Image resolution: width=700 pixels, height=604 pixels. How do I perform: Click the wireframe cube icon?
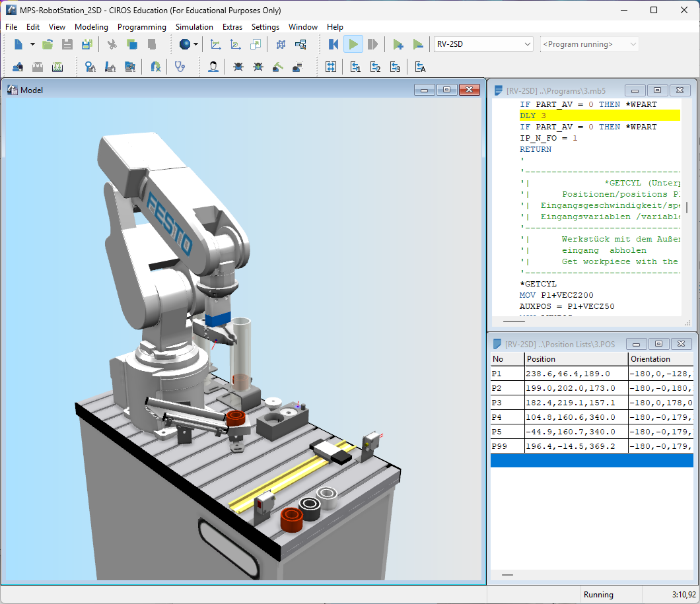click(x=281, y=44)
